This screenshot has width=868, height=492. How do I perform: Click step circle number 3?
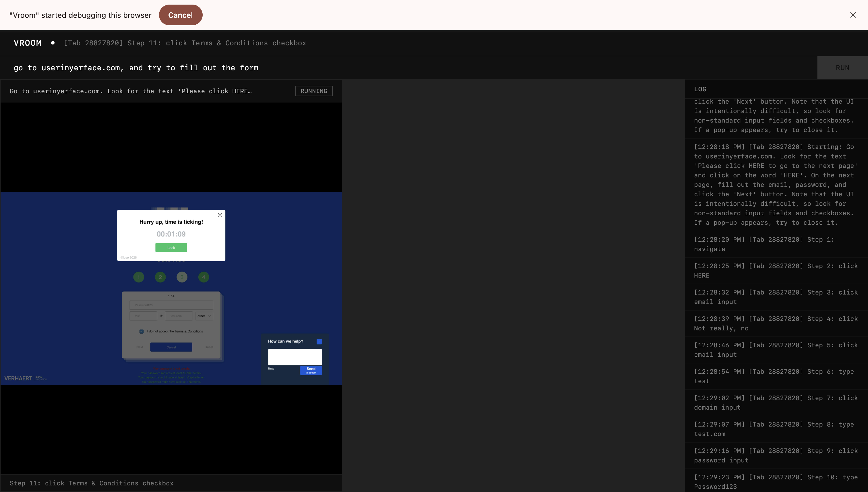[182, 277]
